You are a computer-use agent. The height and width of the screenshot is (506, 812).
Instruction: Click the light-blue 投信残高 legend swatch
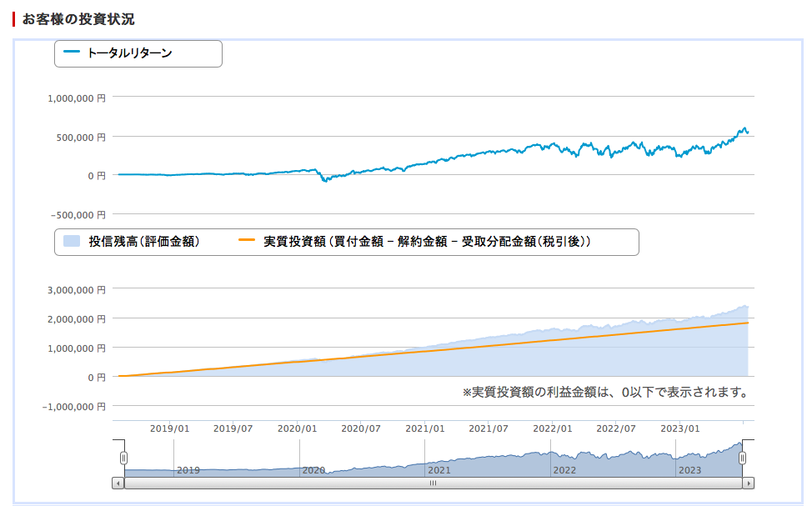[x=72, y=242]
